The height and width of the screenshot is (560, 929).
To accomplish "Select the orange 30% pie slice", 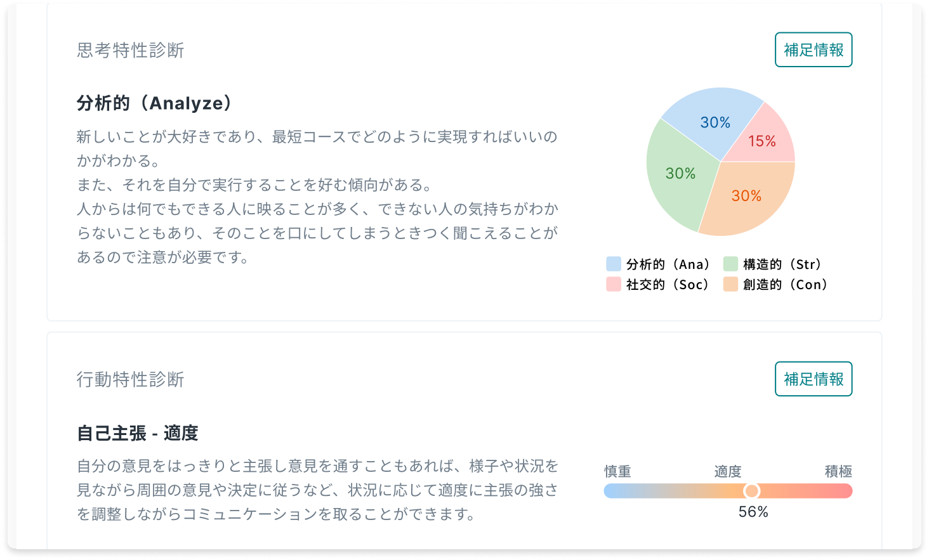I will tap(747, 195).
